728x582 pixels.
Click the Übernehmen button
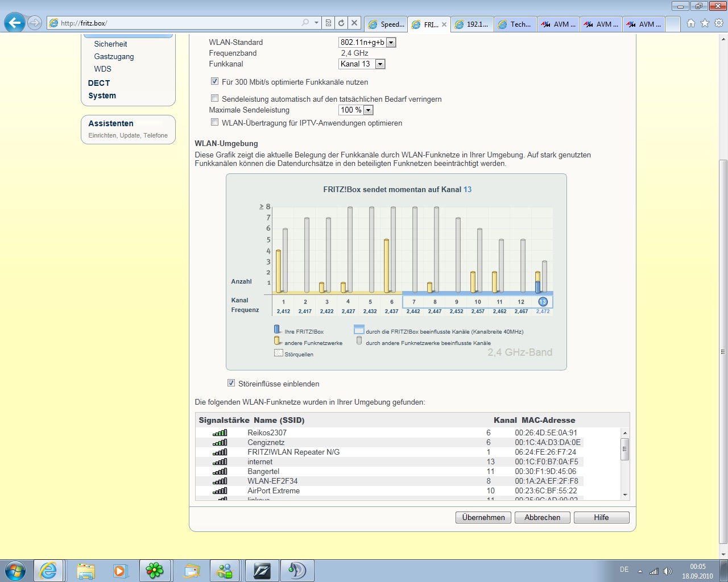click(483, 517)
